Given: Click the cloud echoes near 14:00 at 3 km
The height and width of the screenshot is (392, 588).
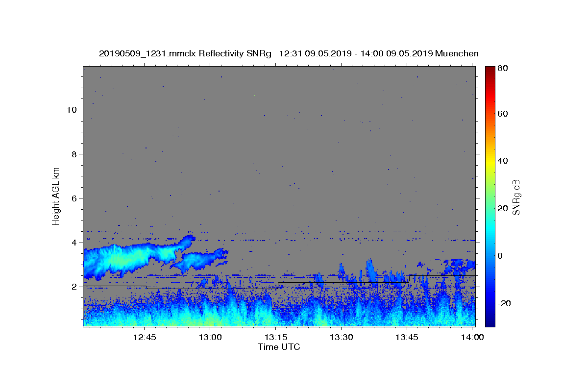Looking at the screenshot, I should 458,266.
